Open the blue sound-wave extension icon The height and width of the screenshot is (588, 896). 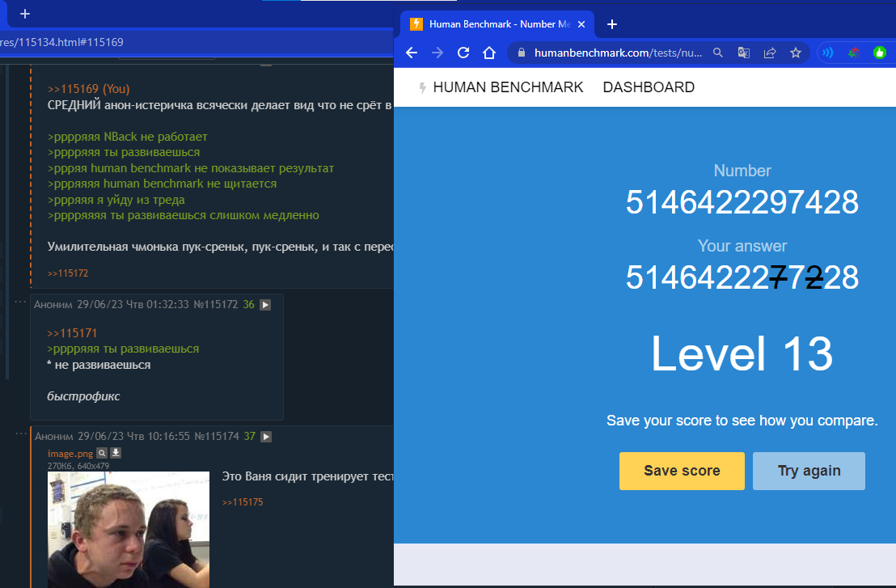[x=827, y=53]
